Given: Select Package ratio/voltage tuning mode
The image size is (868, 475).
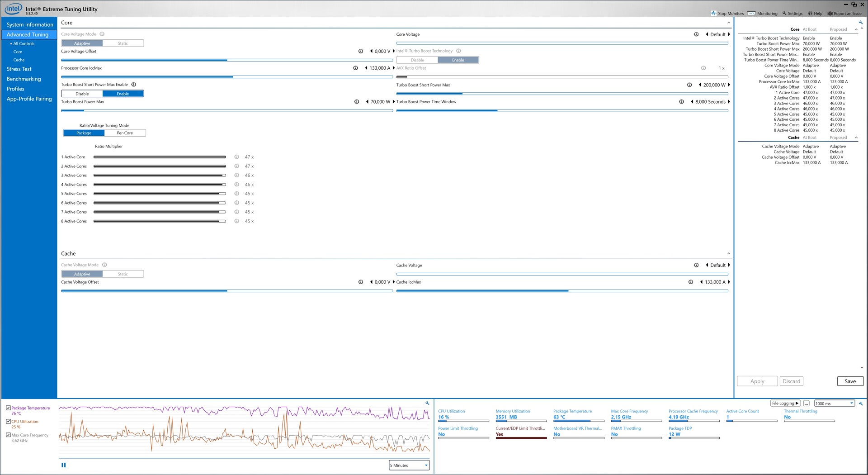Looking at the screenshot, I should pyautogui.click(x=84, y=133).
